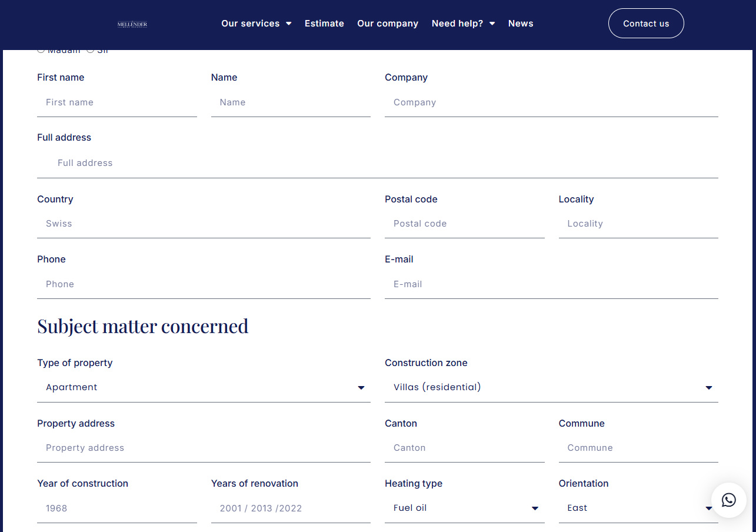Focus the First name field
Viewport: 756px width, 532px height.
coord(116,102)
